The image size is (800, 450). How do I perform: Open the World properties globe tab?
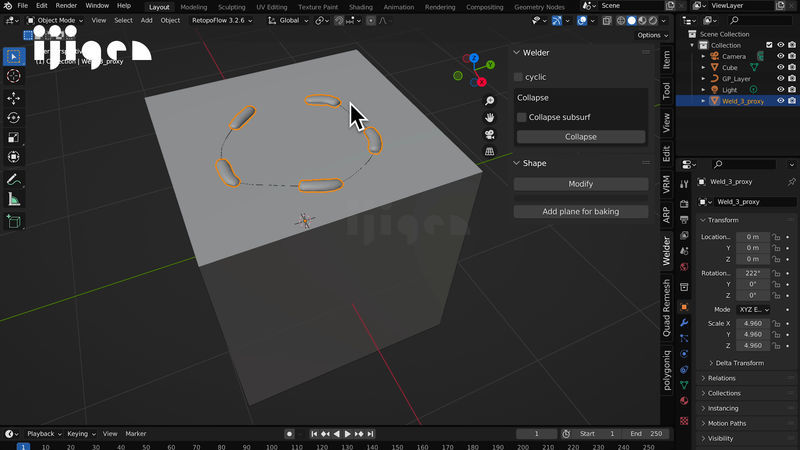tap(684, 267)
